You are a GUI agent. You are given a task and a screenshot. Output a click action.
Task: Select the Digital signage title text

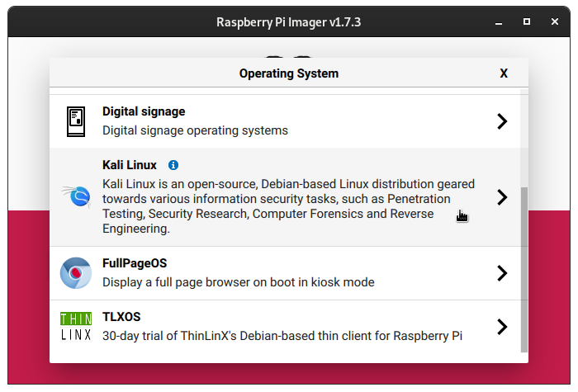[144, 111]
